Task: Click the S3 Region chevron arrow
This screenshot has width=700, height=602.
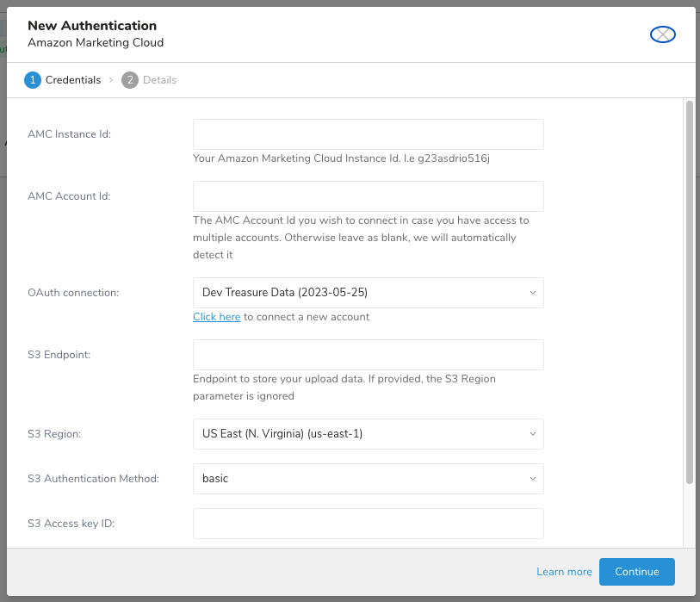Action: pyautogui.click(x=532, y=434)
